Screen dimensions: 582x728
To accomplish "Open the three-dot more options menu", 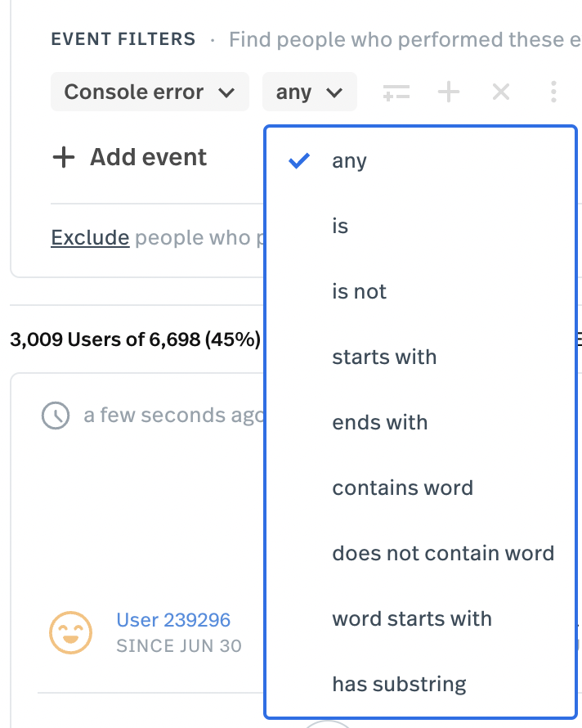I will [553, 92].
